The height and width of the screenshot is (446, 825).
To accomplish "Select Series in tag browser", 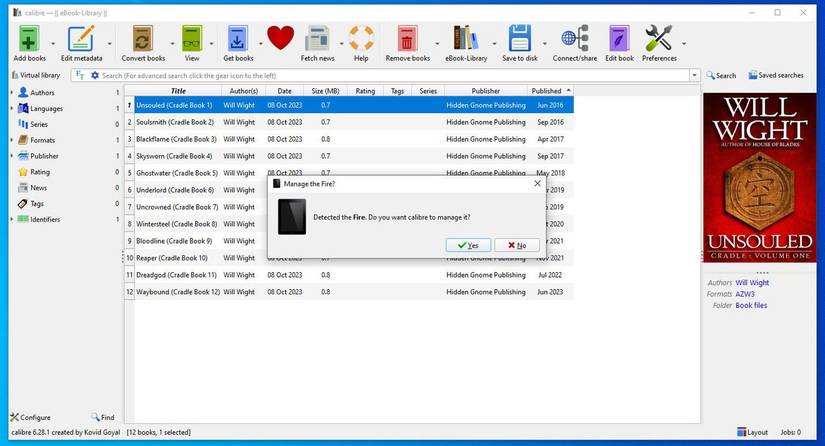I will pyautogui.click(x=38, y=124).
